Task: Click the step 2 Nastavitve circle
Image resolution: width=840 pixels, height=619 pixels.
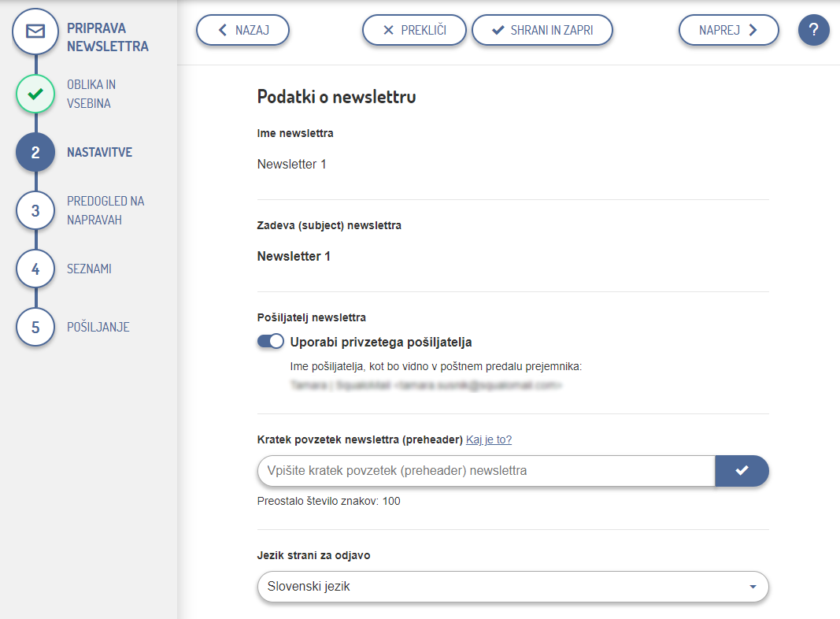Action: [x=35, y=153]
